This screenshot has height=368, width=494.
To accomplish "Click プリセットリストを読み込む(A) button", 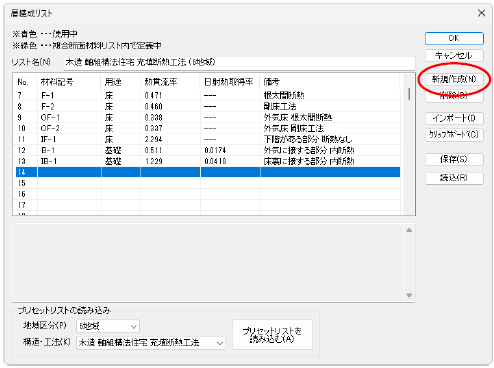I will (x=272, y=334).
